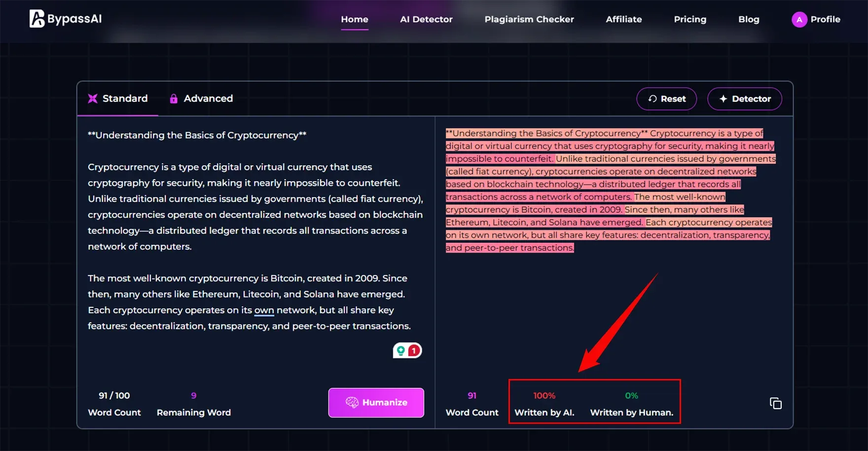Click the sparkle icon in Detector button
Image resolution: width=868 pixels, height=451 pixels.
tap(723, 99)
